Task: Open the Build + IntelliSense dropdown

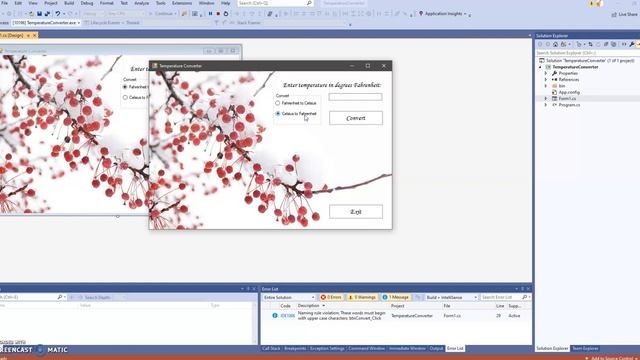Action: pyautogui.click(x=451, y=297)
